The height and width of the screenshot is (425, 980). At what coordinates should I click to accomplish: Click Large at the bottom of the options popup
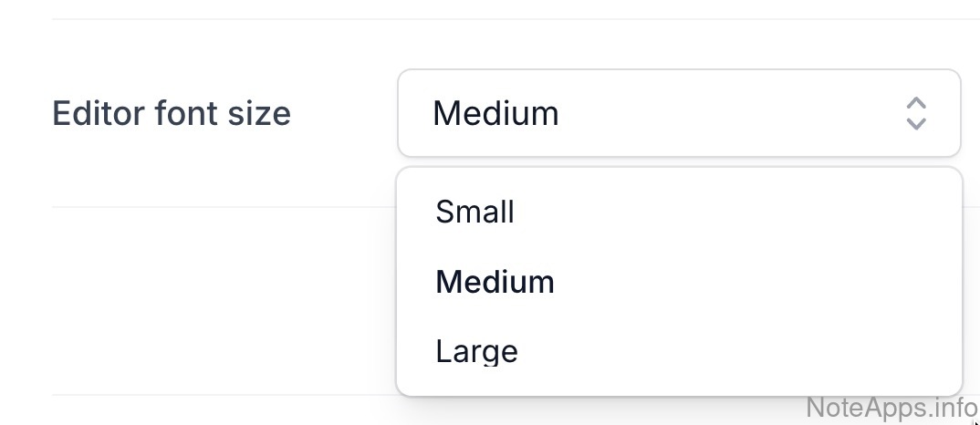476,351
